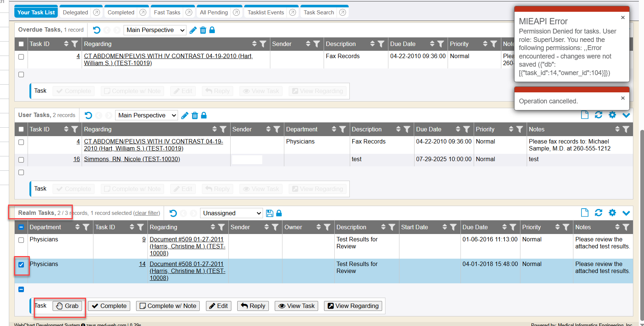Open the gear settings in User Tasks

coord(612,115)
